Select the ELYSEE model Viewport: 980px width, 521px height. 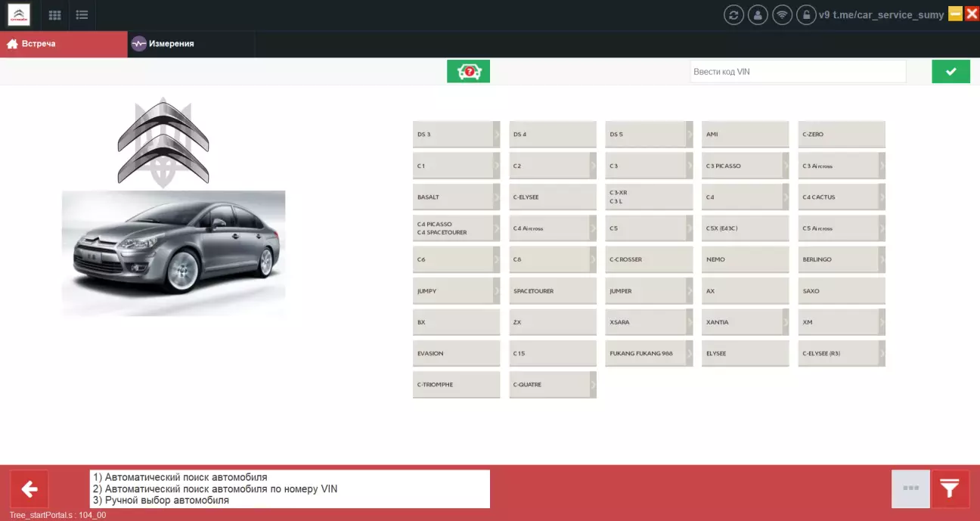tap(745, 353)
